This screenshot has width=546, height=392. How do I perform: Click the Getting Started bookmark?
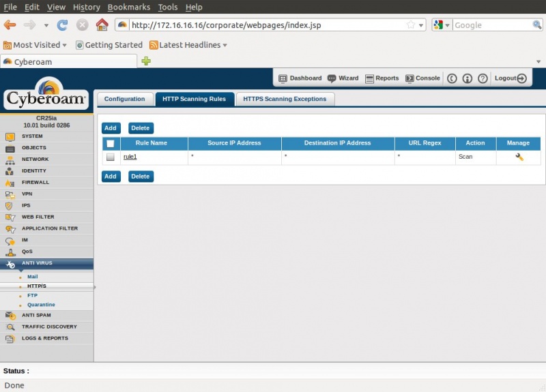coord(109,45)
